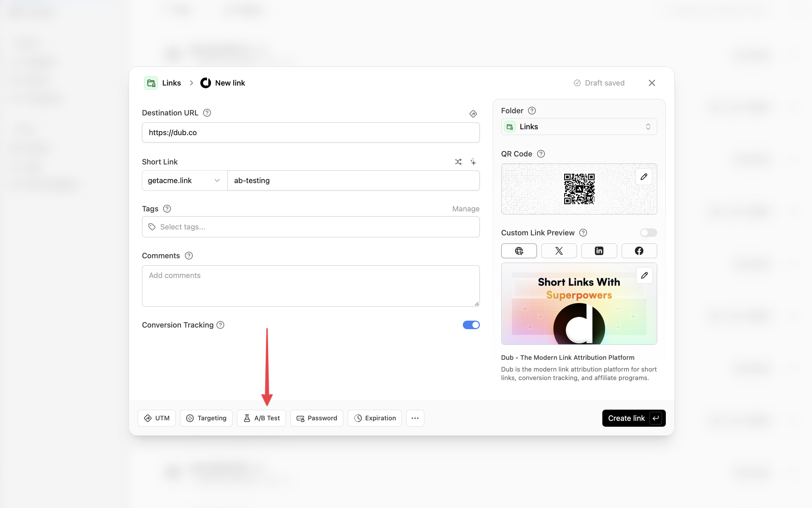Image resolution: width=812 pixels, height=508 pixels.
Task: Click the Add comments text area
Action: (x=310, y=285)
